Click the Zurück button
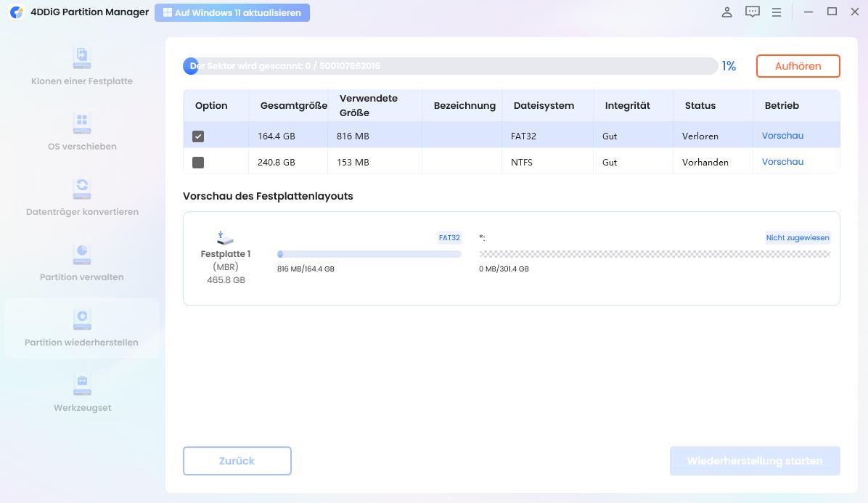Image resolution: width=868 pixels, height=503 pixels. coord(237,461)
